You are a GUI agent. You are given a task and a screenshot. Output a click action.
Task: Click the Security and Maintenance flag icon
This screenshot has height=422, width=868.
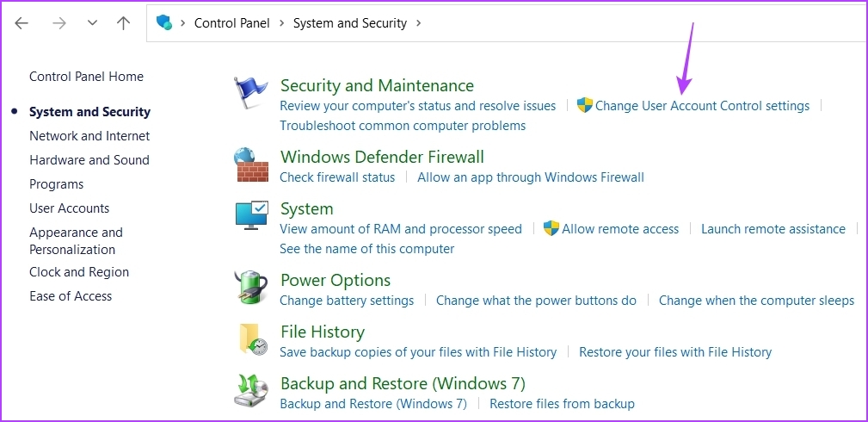[251, 93]
